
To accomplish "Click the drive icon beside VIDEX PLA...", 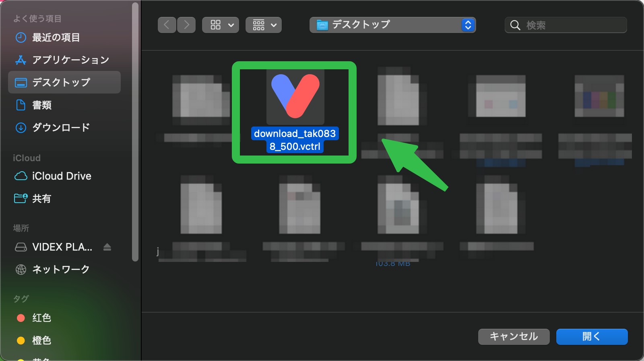I will [x=21, y=247].
